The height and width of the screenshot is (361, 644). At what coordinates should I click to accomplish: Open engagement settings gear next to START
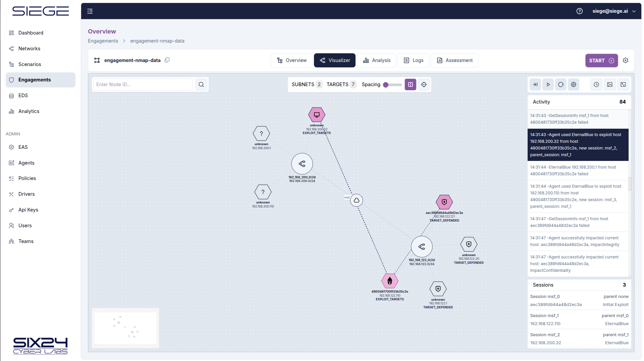[626, 60]
